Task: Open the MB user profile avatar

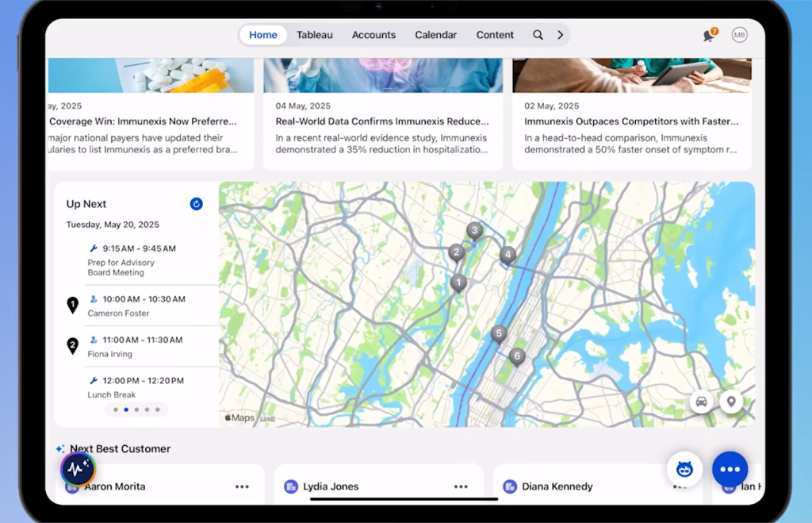Action: [740, 35]
